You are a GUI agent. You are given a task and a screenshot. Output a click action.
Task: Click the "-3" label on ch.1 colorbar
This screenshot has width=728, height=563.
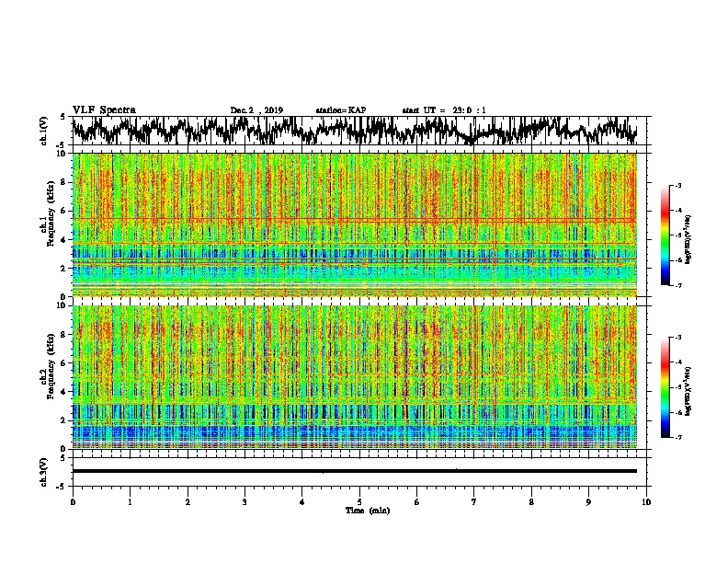coord(677,186)
